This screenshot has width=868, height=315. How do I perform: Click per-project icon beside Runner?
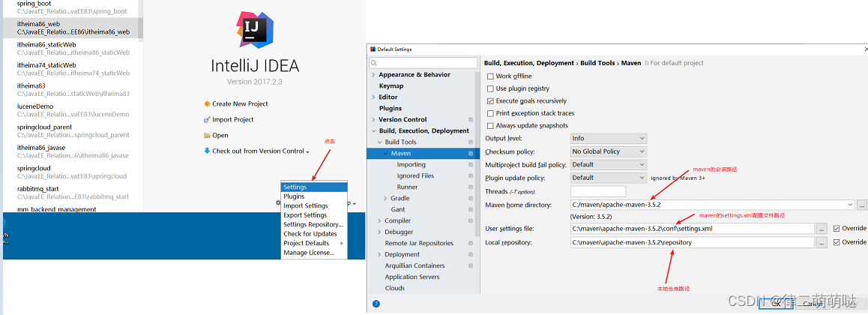coord(471,187)
